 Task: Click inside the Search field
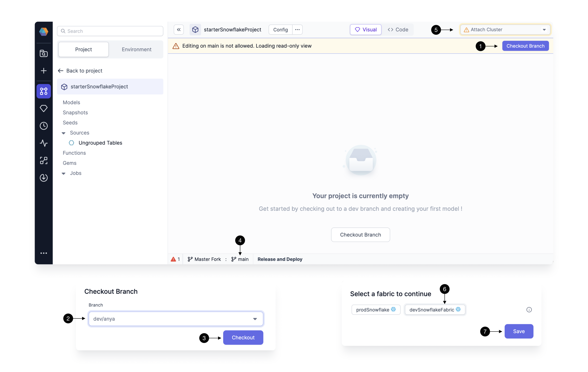110,31
